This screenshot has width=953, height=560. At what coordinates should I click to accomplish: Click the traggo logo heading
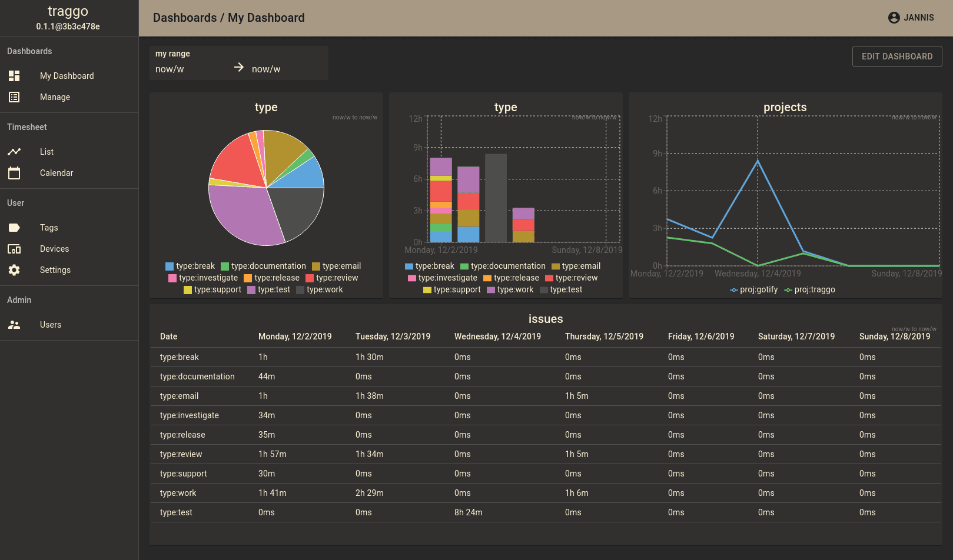click(68, 11)
